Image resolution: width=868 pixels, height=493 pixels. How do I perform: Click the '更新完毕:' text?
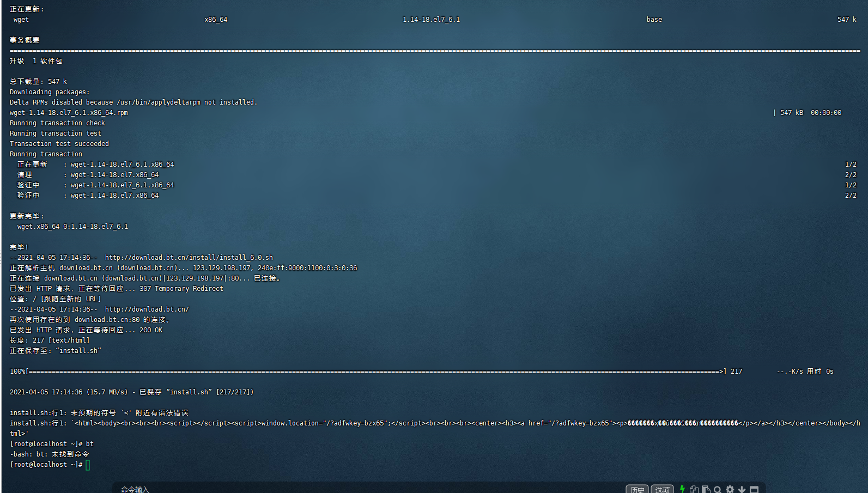pyautogui.click(x=27, y=216)
